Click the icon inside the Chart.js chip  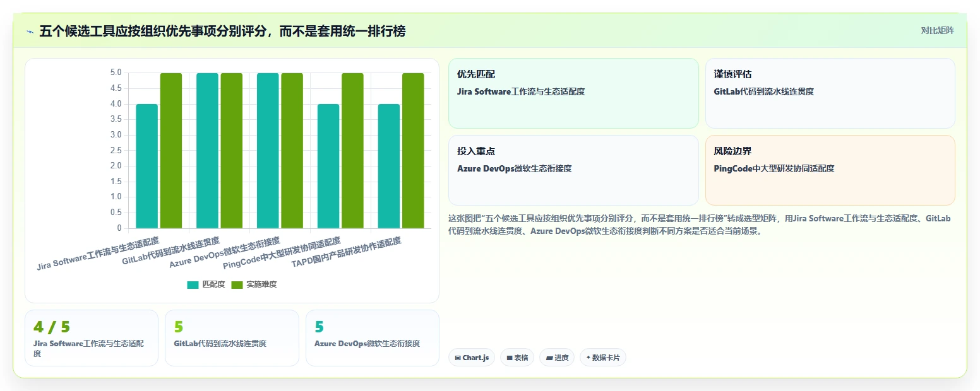tap(458, 358)
